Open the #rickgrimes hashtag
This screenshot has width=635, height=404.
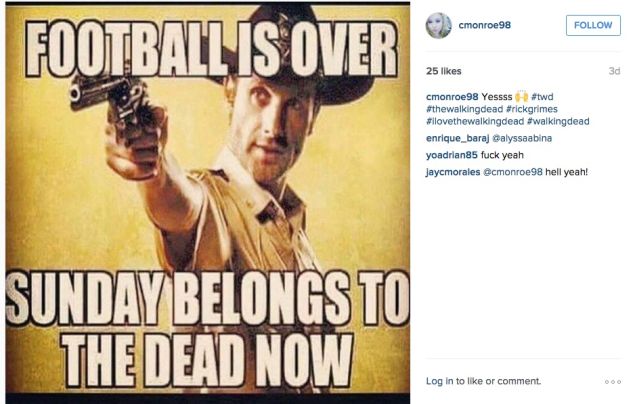(532, 109)
